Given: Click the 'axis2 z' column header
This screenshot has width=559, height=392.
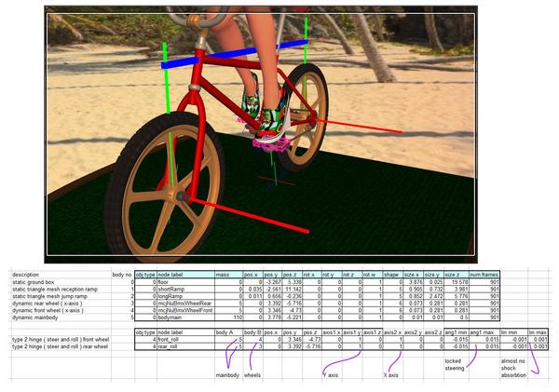Looking at the screenshot, I should [433, 332].
